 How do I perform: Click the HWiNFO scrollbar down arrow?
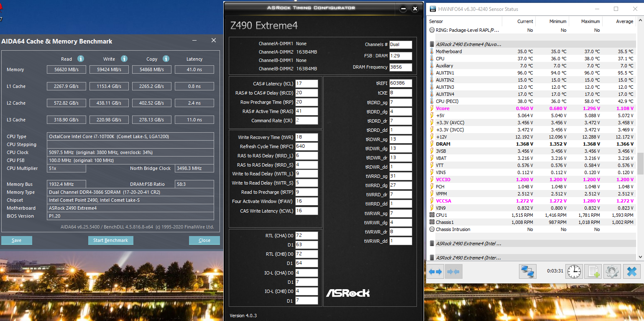point(640,258)
